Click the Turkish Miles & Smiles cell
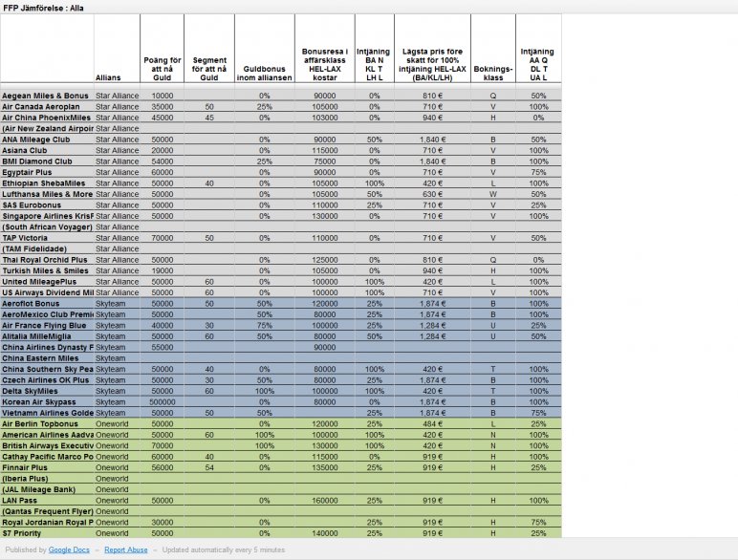The image size is (738, 560). coord(44,270)
